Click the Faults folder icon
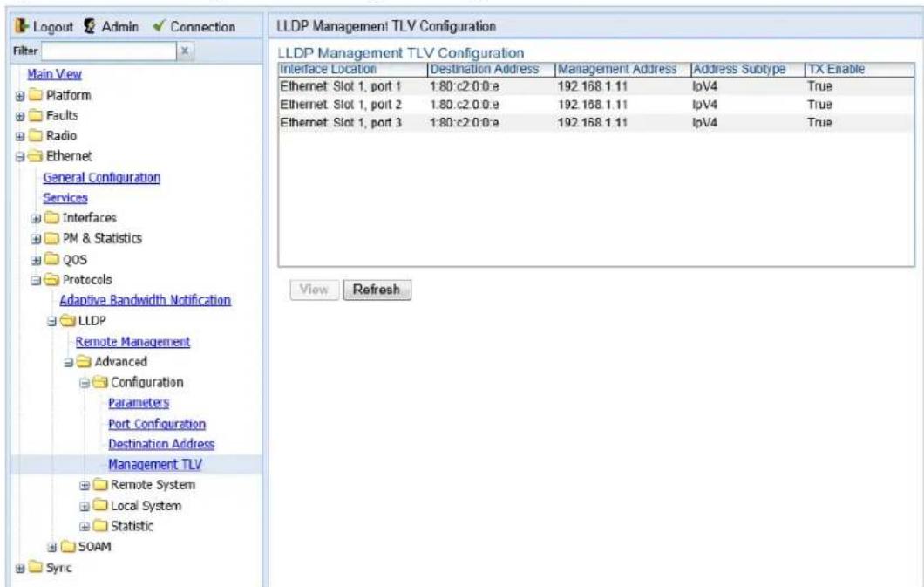Screen dimensions: 924x587 [36, 115]
